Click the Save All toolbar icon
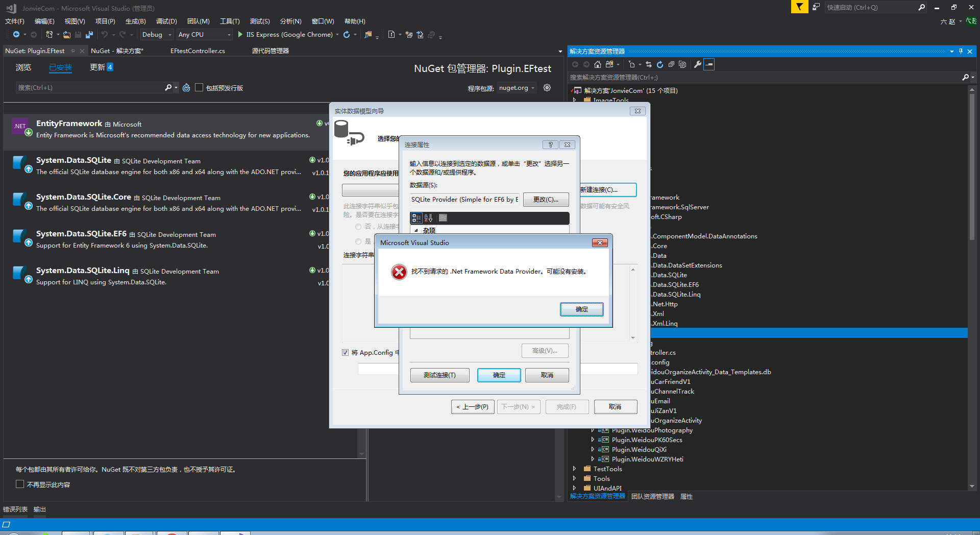The image size is (980, 535). point(89,35)
